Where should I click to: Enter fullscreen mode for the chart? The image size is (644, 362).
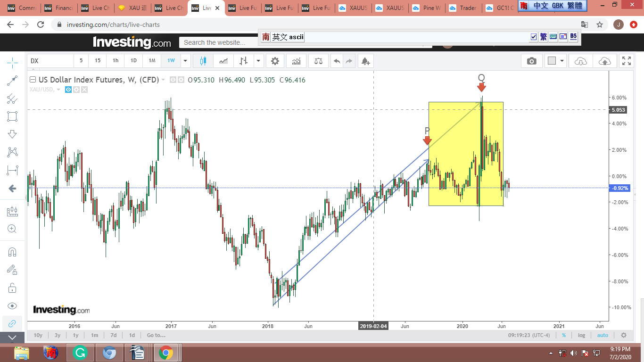tap(627, 61)
